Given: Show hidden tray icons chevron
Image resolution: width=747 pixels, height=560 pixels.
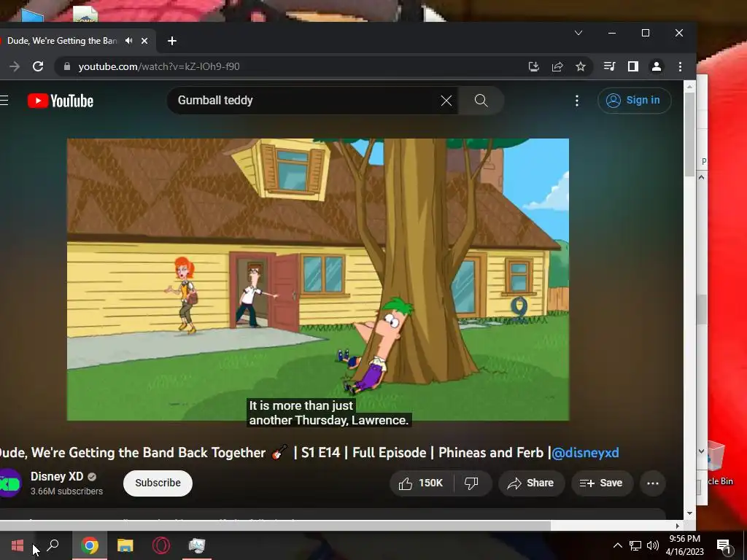Looking at the screenshot, I should (617, 545).
